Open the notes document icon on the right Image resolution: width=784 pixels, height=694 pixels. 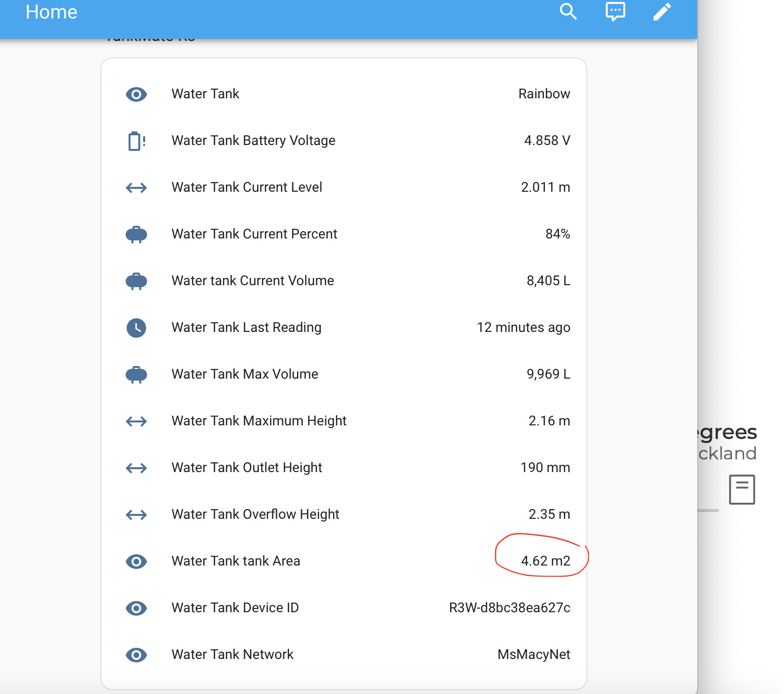coord(742,489)
